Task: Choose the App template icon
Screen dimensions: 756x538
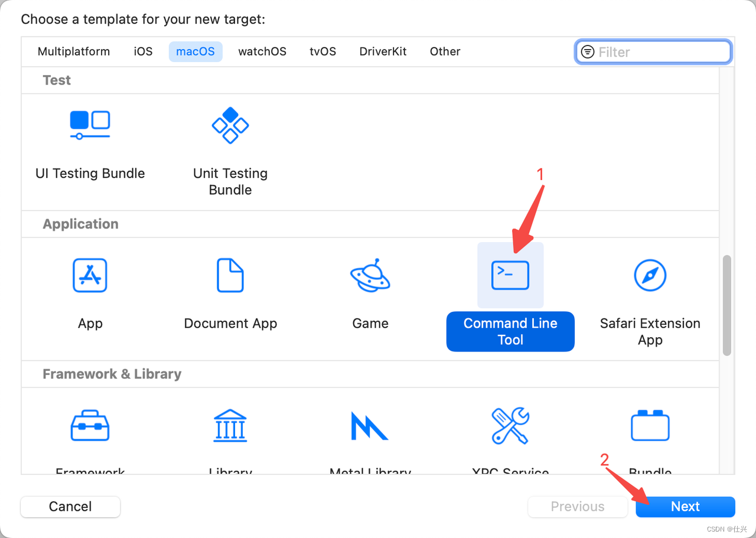Action: (x=90, y=275)
